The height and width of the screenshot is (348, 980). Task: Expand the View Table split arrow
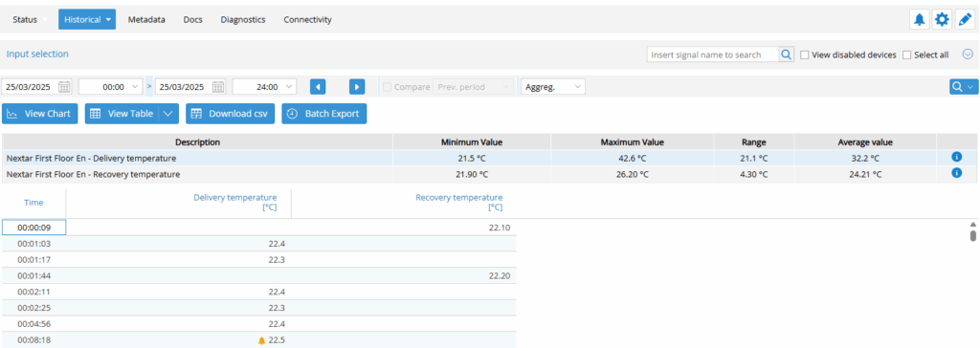coord(170,114)
